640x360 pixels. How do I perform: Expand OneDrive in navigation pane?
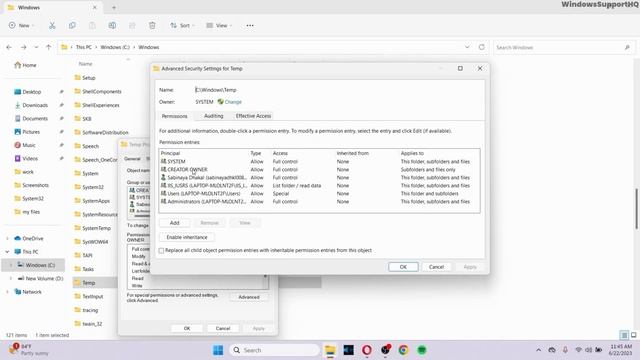pos(7,238)
